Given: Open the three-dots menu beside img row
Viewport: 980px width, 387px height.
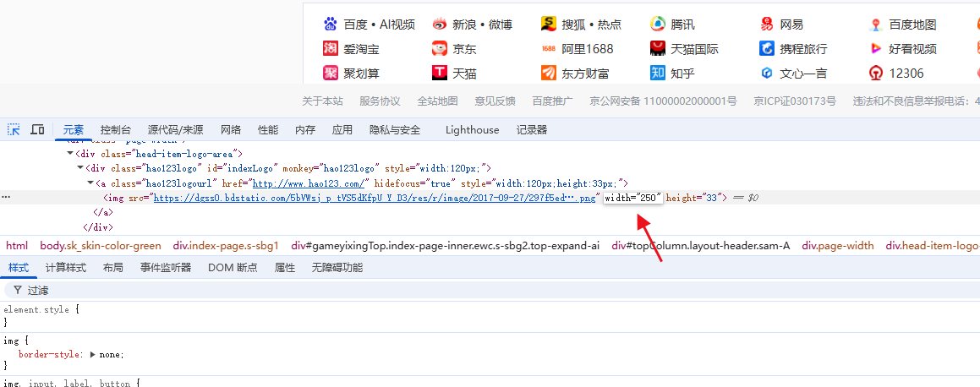Looking at the screenshot, I should (6, 197).
